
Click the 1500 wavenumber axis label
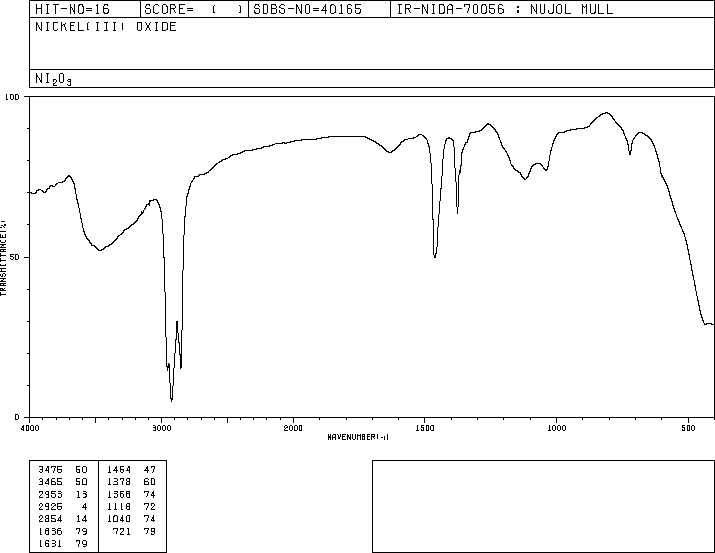(425, 428)
